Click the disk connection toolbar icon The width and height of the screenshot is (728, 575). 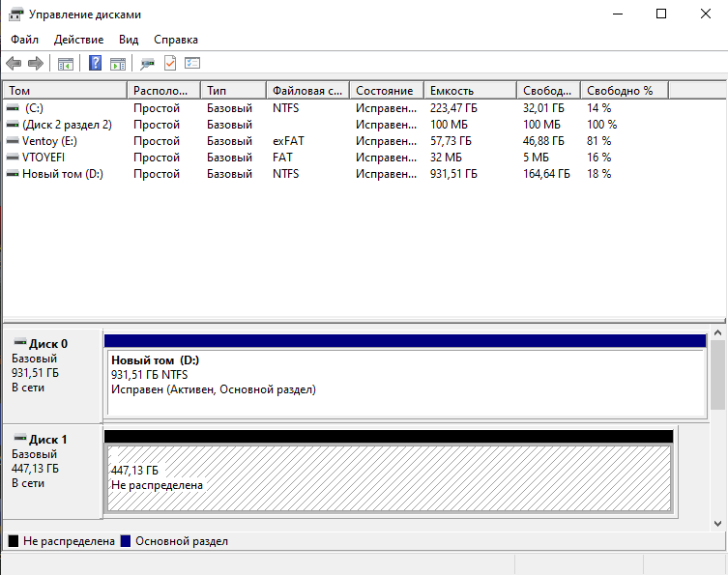click(147, 64)
